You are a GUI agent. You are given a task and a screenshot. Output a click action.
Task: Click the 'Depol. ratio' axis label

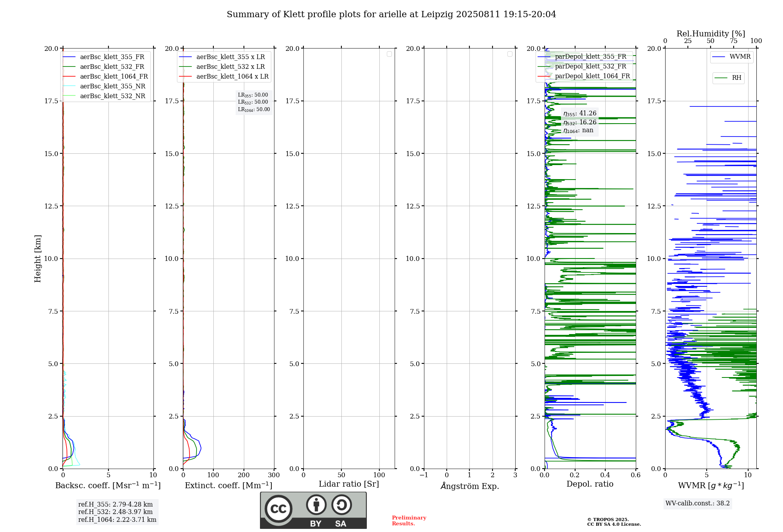point(590,484)
